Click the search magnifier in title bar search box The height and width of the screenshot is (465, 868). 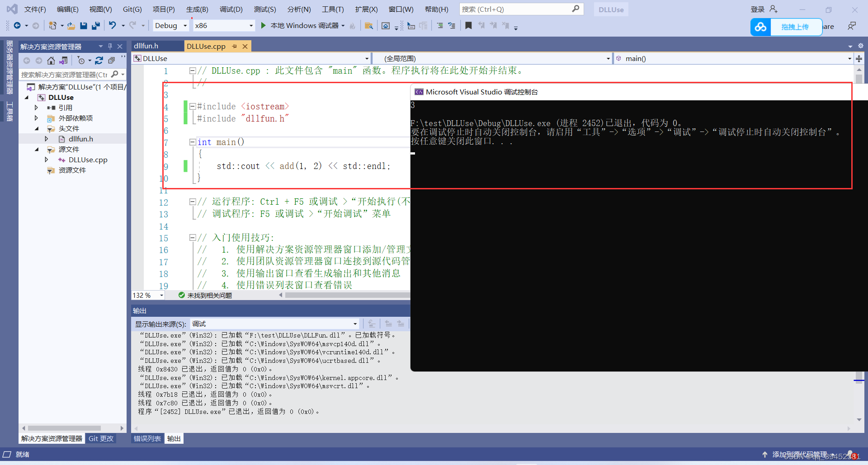(576, 9)
